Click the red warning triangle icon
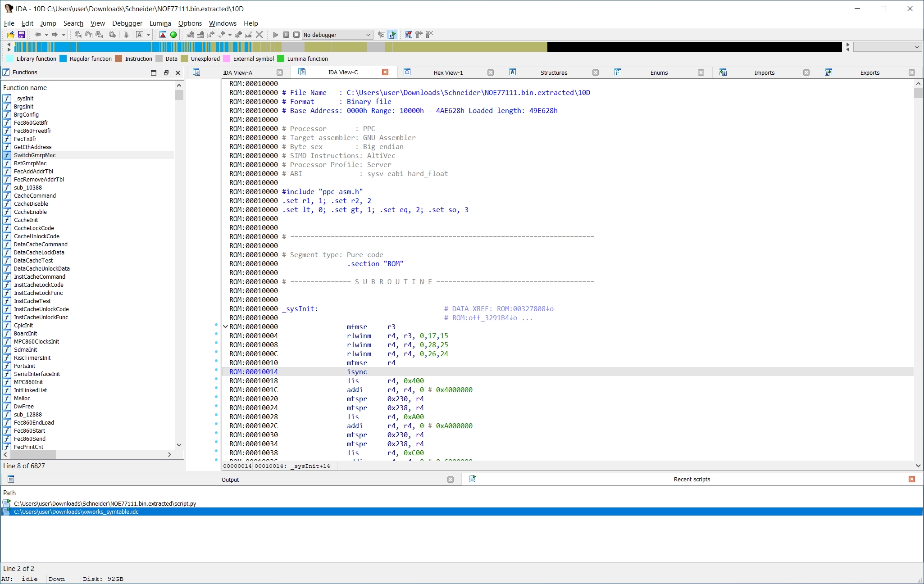The height and width of the screenshot is (584, 924). [x=163, y=35]
